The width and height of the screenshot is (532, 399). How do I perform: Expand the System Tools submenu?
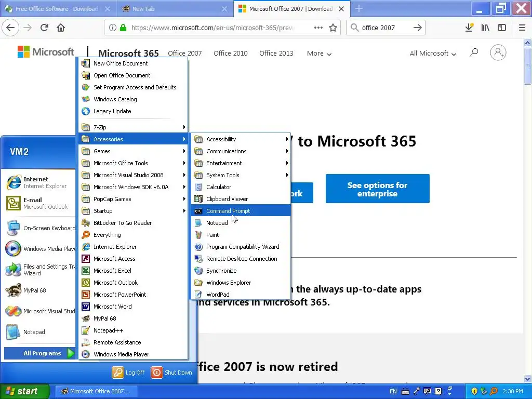[241, 175]
